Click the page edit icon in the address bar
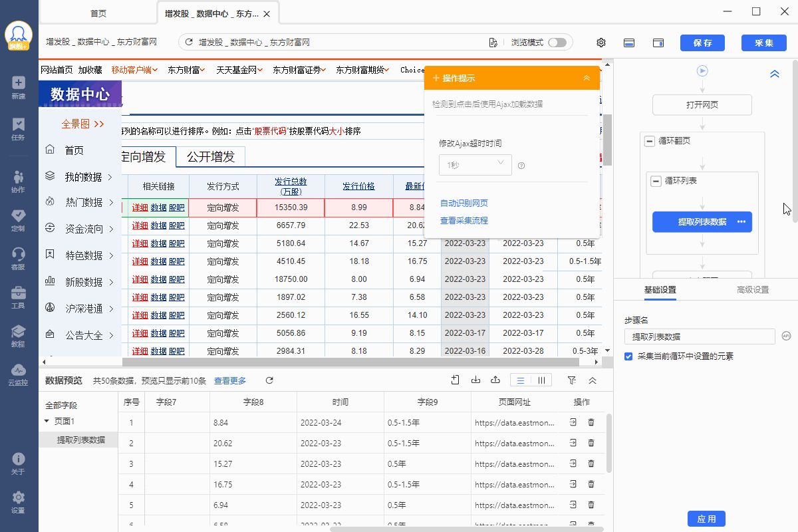798x532 pixels. point(493,43)
